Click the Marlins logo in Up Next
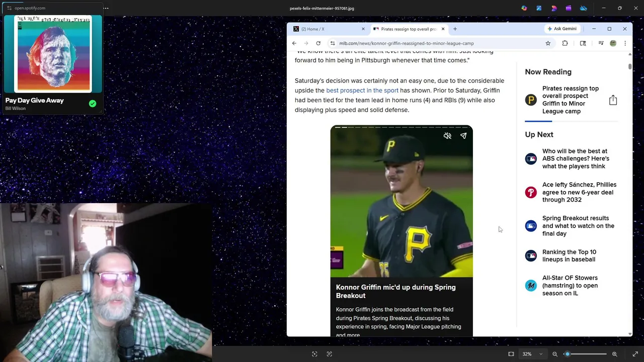The width and height of the screenshot is (644, 362). coord(531,285)
